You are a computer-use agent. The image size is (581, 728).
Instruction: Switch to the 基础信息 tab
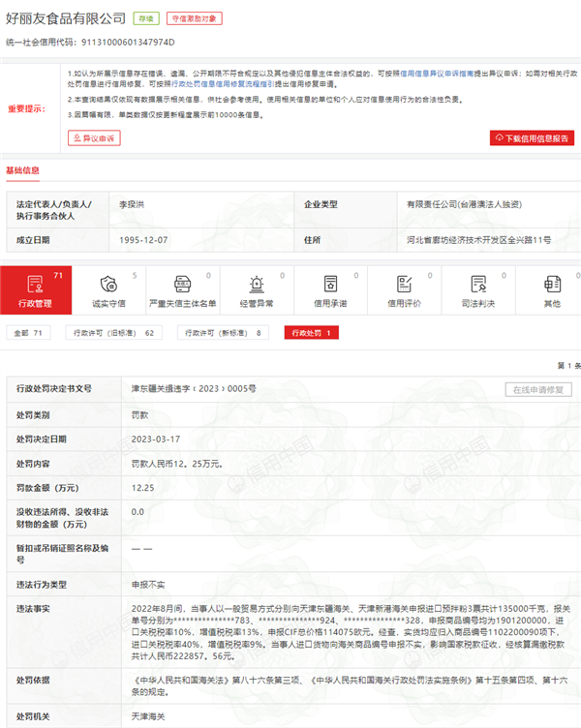(x=23, y=170)
